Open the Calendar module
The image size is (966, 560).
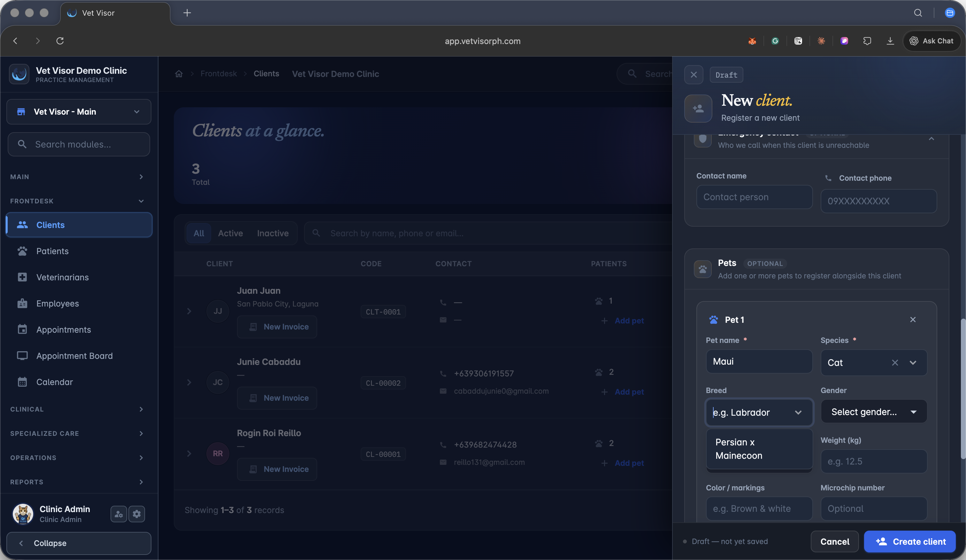(x=79, y=382)
